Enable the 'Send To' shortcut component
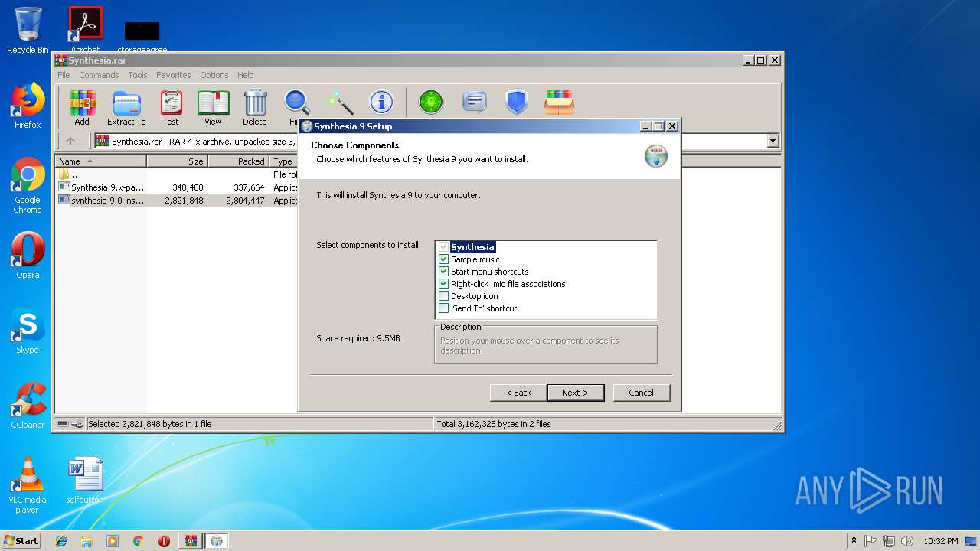The width and height of the screenshot is (980, 551). point(443,308)
